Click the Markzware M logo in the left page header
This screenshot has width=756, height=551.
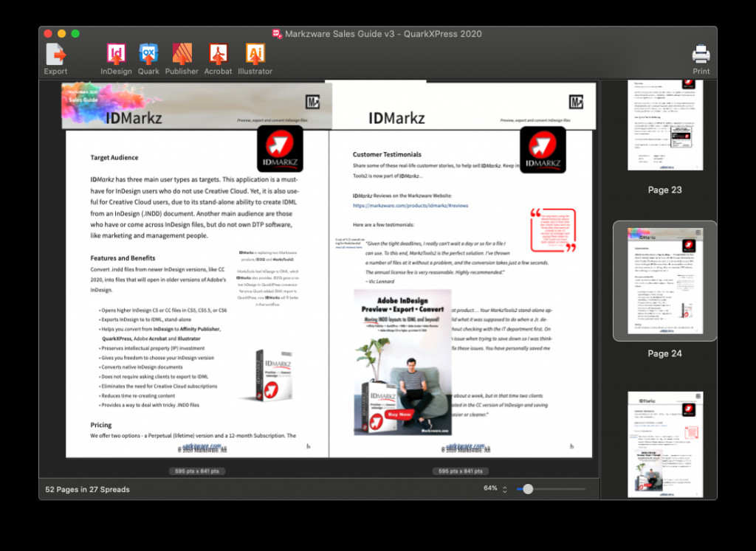[313, 102]
